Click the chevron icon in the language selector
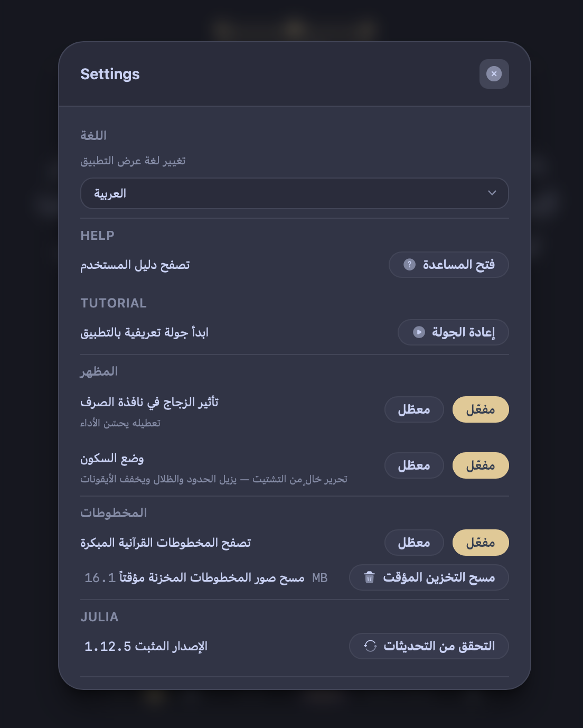 click(x=492, y=193)
